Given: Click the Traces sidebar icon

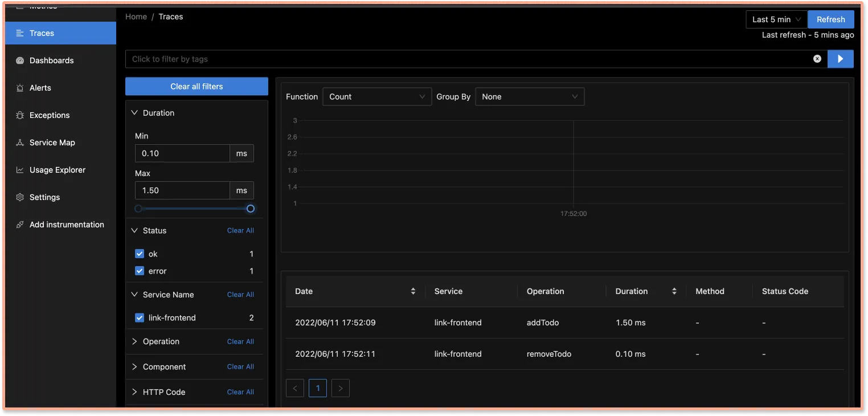Looking at the screenshot, I should 20,33.
